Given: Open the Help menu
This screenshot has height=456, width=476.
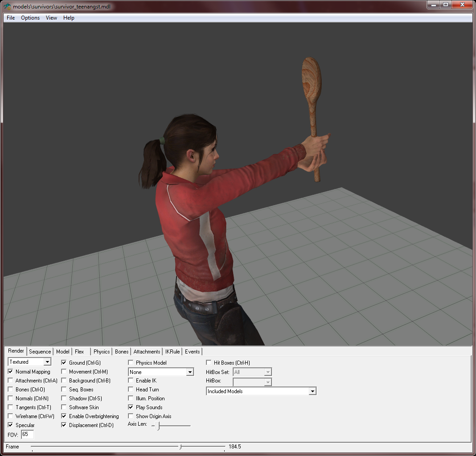Looking at the screenshot, I should pyautogui.click(x=69, y=18).
